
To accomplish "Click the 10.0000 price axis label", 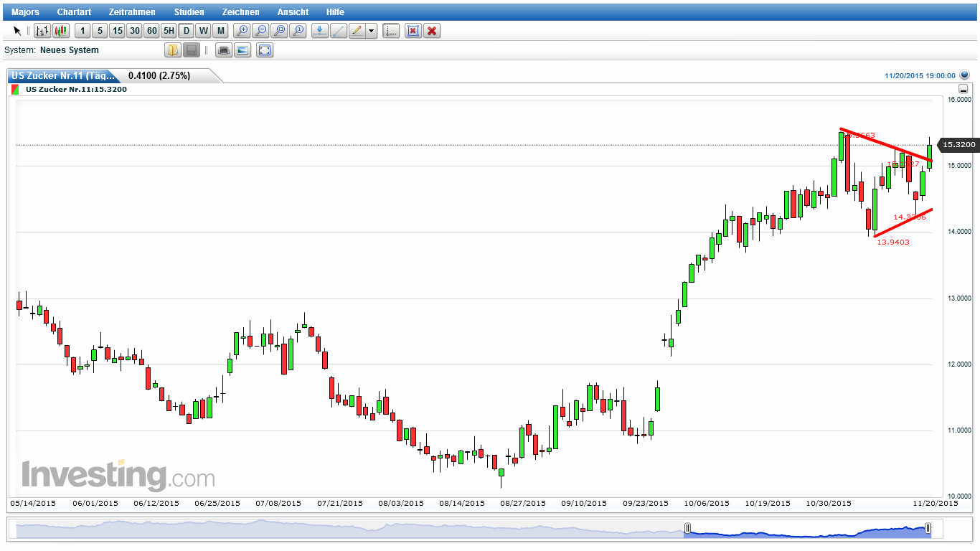I will point(958,496).
